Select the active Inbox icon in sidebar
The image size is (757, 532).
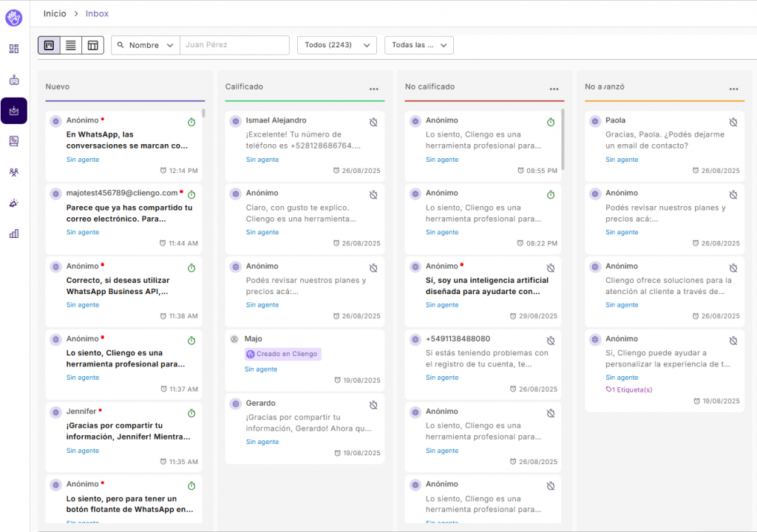[x=14, y=111]
